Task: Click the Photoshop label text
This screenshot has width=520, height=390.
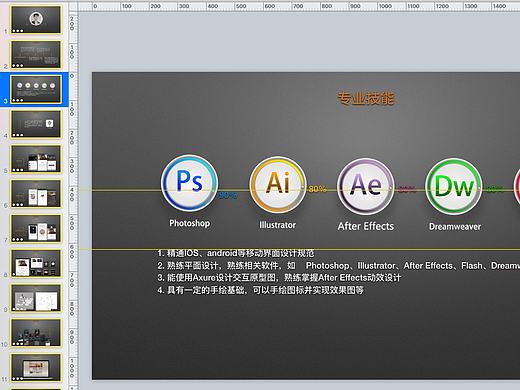Action: [190, 223]
